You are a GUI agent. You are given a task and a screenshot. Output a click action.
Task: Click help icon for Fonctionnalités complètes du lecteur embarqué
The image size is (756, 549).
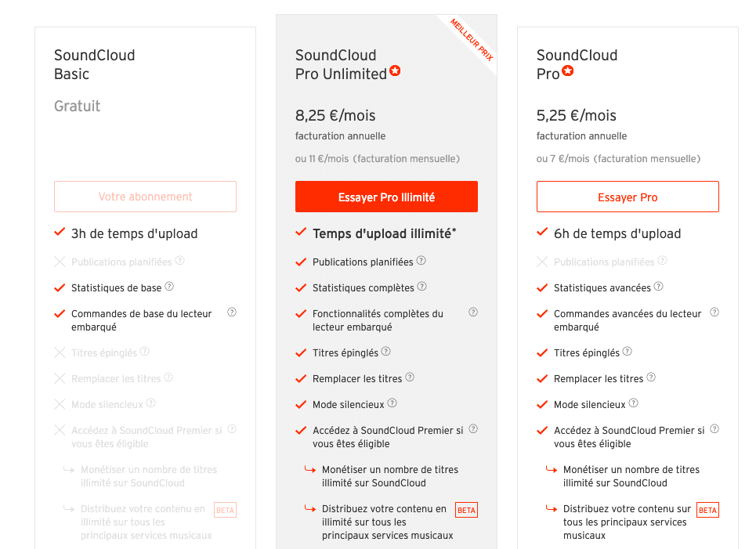coord(473,312)
